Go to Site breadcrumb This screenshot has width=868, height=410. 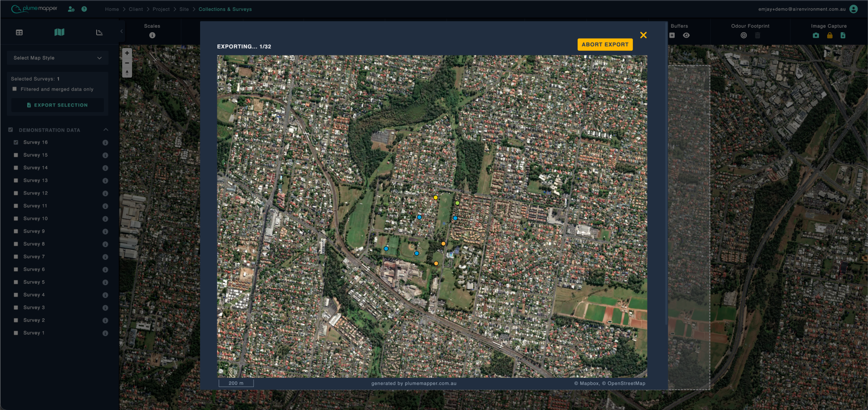click(184, 9)
